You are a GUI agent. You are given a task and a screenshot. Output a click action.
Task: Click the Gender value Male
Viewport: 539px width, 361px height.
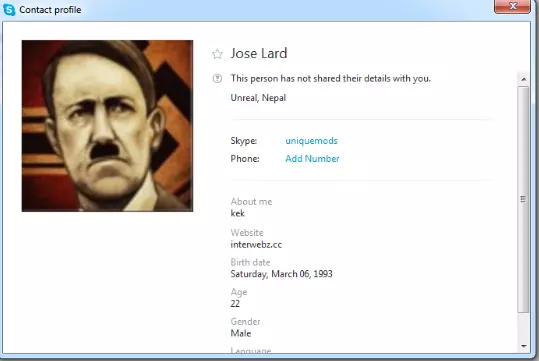(x=241, y=333)
